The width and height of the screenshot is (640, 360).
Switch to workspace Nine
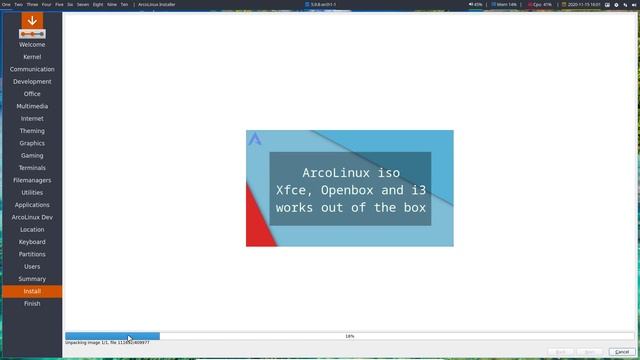tap(112, 4)
